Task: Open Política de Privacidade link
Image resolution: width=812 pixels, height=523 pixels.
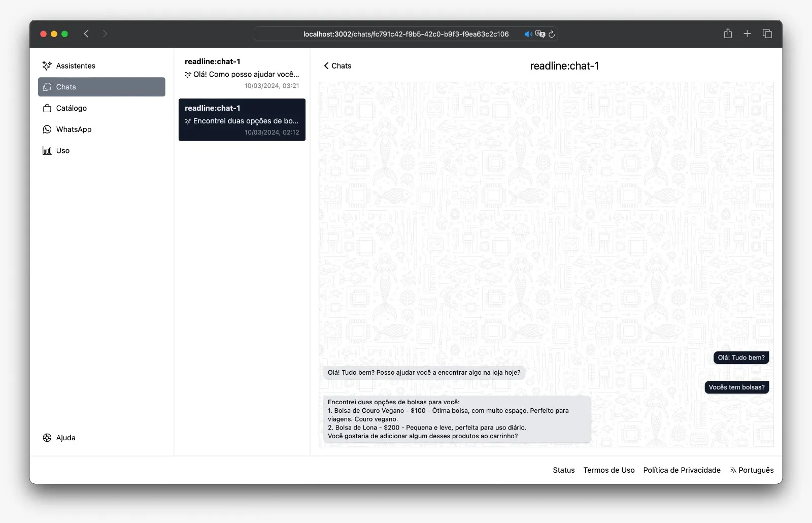Action: (682, 470)
